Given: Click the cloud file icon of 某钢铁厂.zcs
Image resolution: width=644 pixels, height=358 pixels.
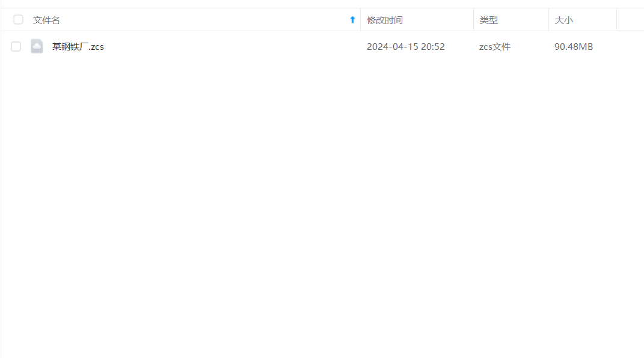Looking at the screenshot, I should point(37,46).
